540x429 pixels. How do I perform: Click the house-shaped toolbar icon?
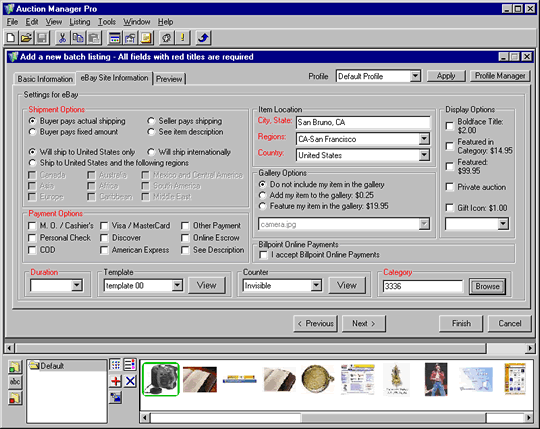point(130,38)
